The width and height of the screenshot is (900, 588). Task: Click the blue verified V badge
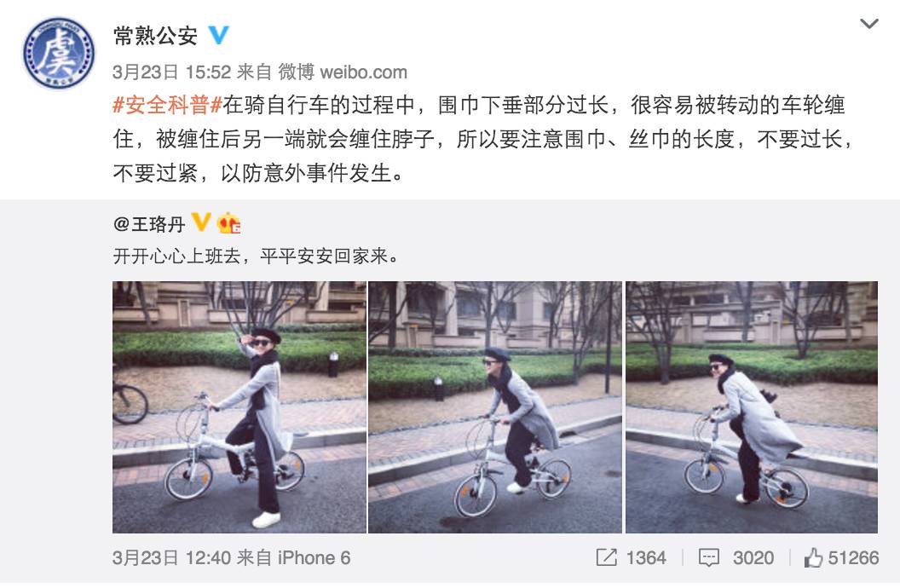218,35
